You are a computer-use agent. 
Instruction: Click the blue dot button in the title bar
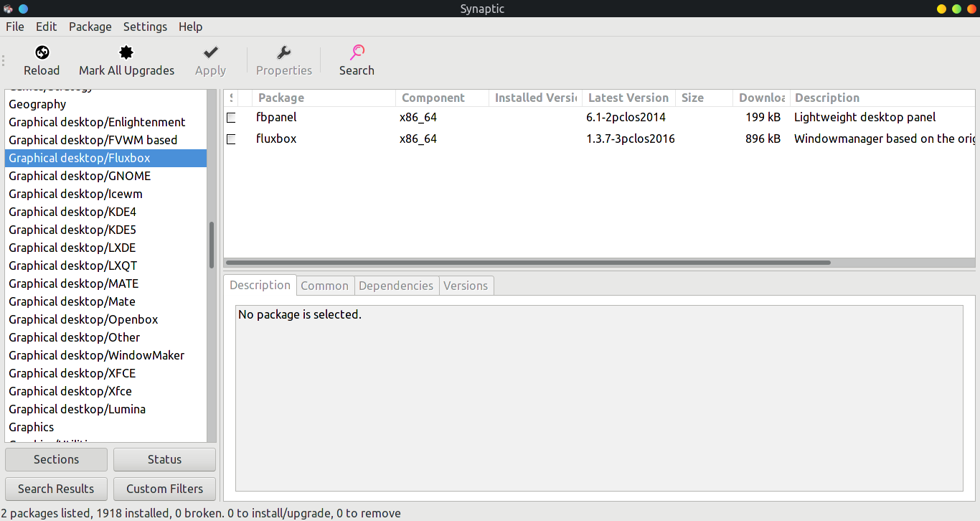[23, 9]
